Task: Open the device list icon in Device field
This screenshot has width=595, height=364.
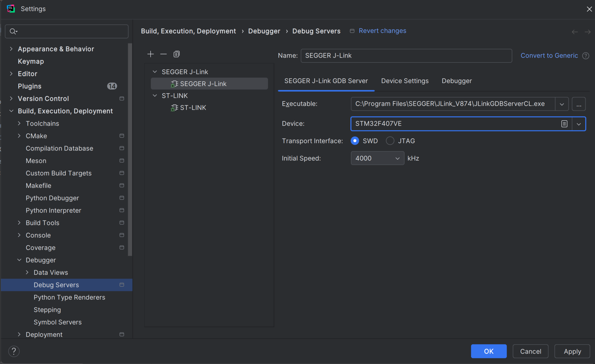Action: pyautogui.click(x=564, y=124)
